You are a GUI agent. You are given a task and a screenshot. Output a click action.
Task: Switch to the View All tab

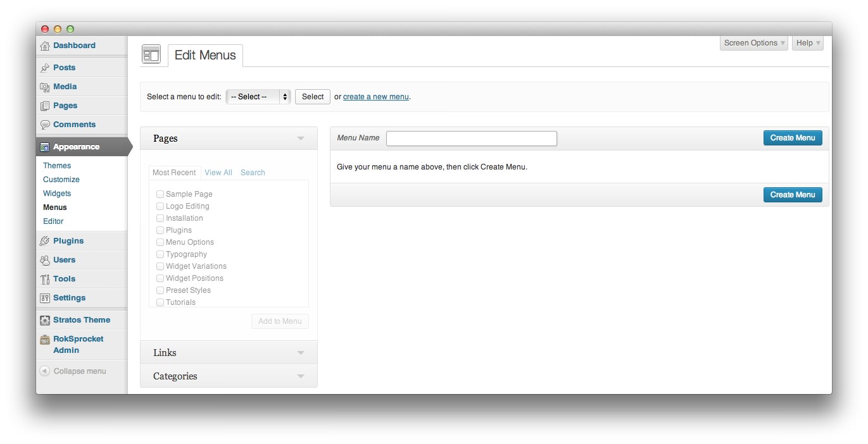tap(218, 173)
